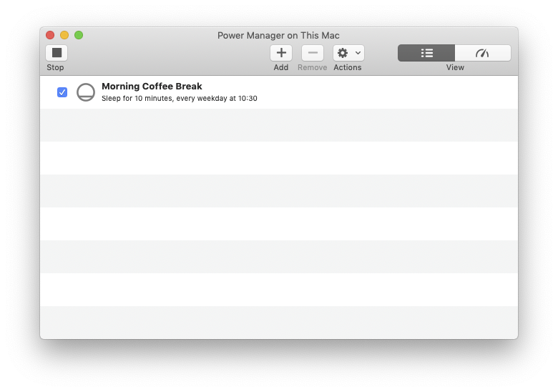This screenshot has height=392, width=558.
Task: Click the 'Power Manager on This Mac' title bar
Action: tap(278, 35)
